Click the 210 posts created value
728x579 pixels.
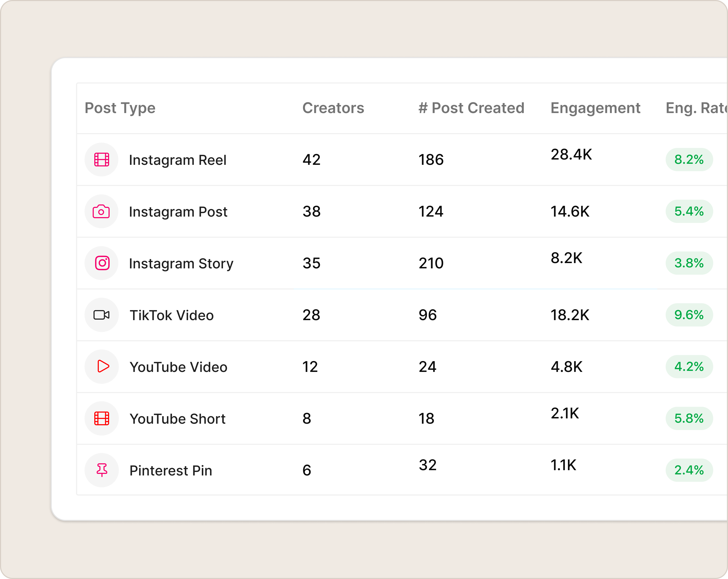(x=431, y=263)
